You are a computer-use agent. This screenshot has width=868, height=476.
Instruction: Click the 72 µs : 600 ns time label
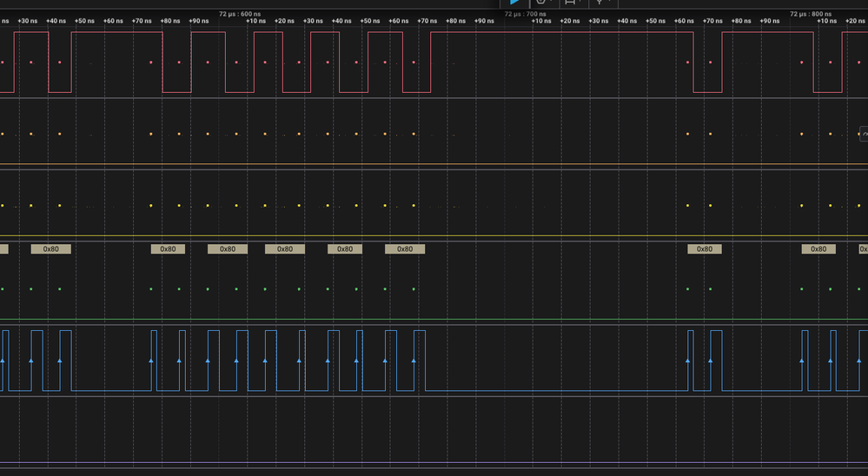[x=240, y=14]
